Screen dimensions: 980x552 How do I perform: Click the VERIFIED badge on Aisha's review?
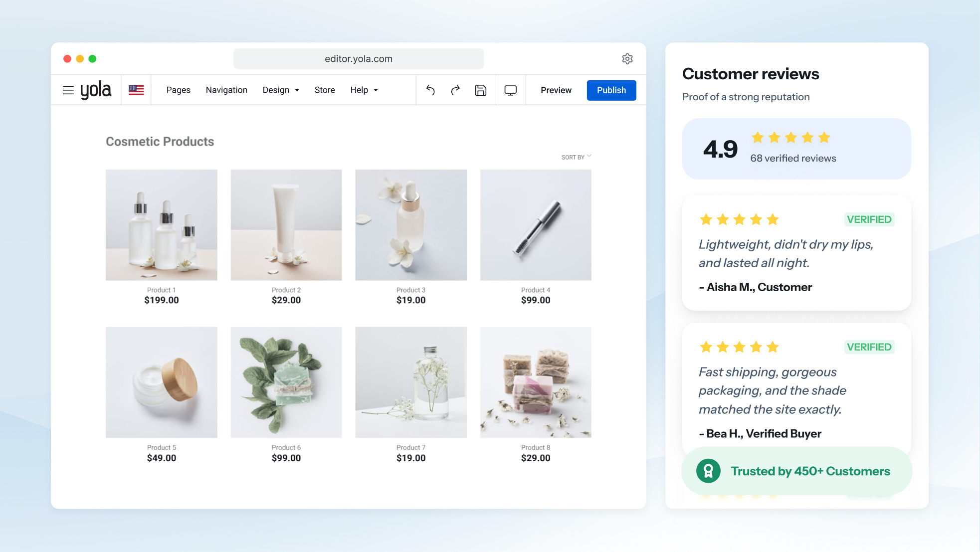(x=869, y=219)
